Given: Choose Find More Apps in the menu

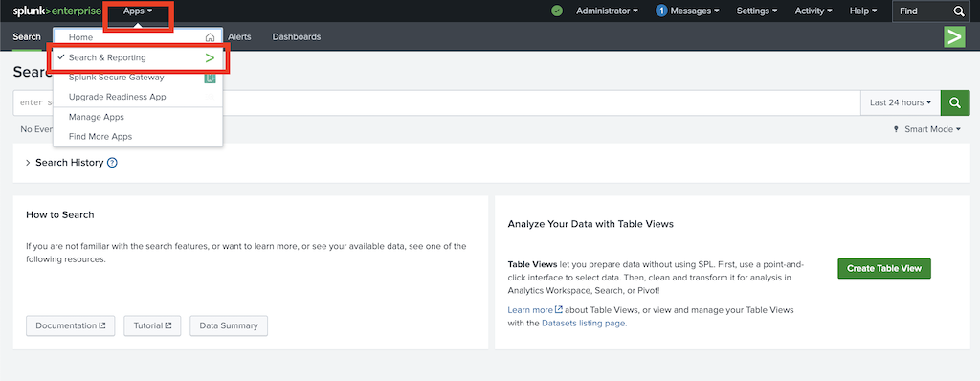Looking at the screenshot, I should click(x=138, y=136).
